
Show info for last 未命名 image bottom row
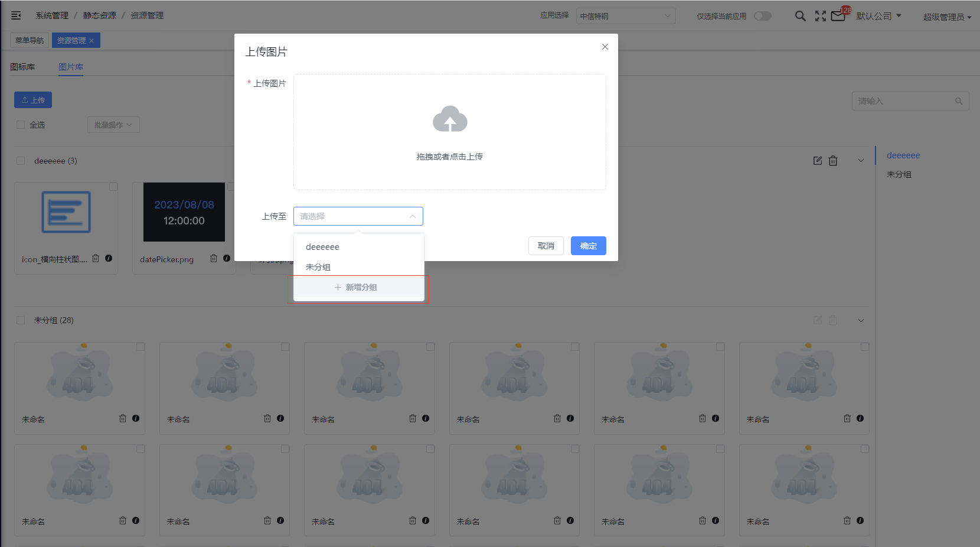click(x=860, y=520)
